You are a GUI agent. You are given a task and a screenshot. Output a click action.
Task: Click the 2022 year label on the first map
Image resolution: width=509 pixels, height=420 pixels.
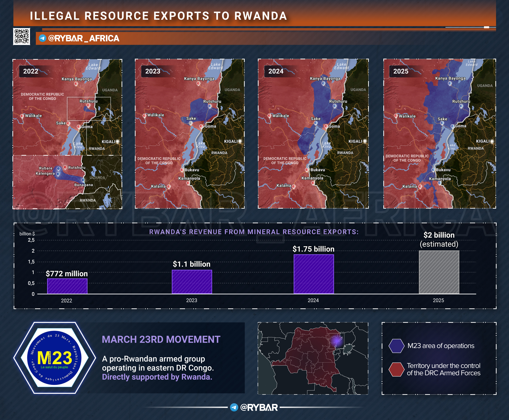(x=31, y=71)
